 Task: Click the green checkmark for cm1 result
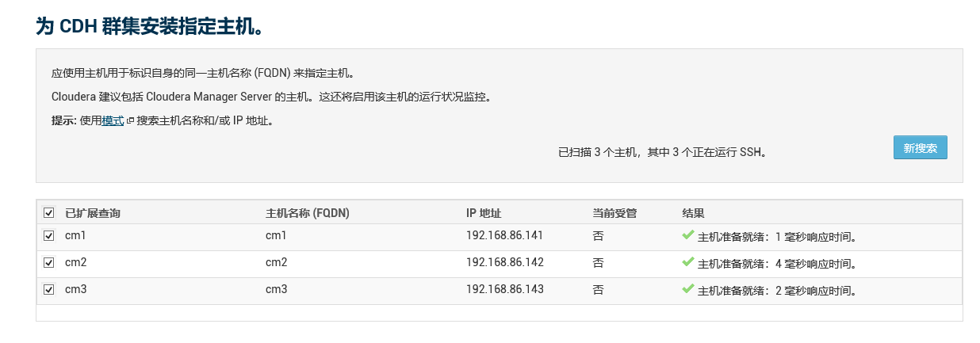(687, 235)
